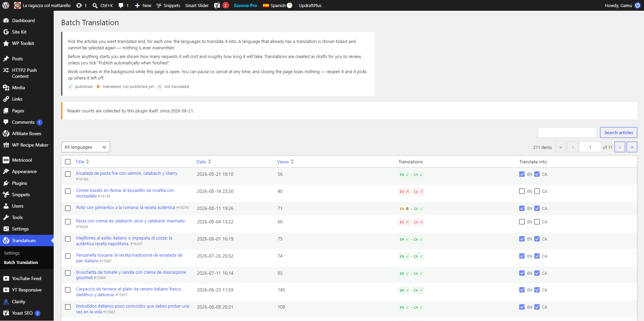644x321 pixels.
Task: Open the Yoast icon in admin bar
Action: tap(217, 5)
